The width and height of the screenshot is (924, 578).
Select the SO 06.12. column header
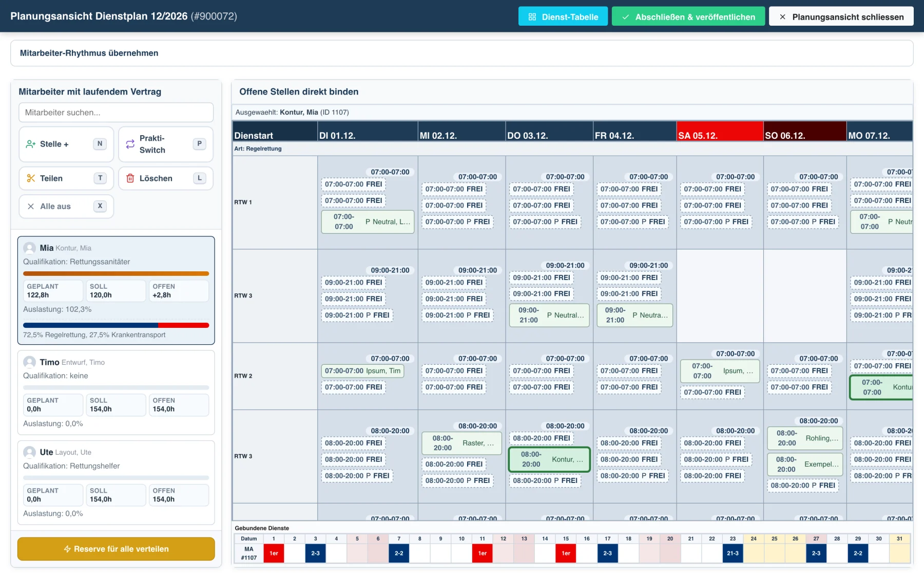coord(805,132)
